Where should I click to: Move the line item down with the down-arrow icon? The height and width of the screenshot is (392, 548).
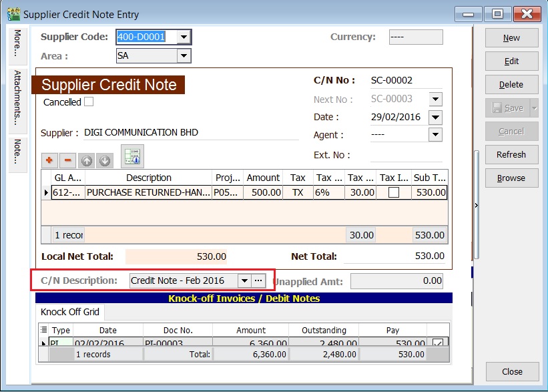coord(105,160)
